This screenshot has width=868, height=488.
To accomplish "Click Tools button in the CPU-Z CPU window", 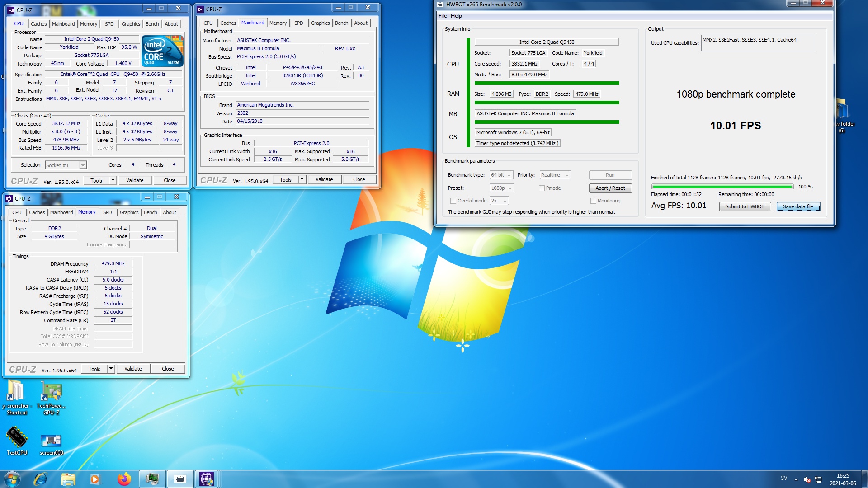I will pyautogui.click(x=96, y=180).
